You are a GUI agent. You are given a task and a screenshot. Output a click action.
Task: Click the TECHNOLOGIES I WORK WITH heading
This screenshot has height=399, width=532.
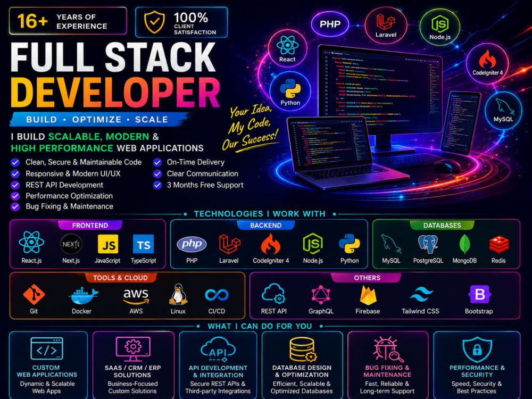click(260, 214)
